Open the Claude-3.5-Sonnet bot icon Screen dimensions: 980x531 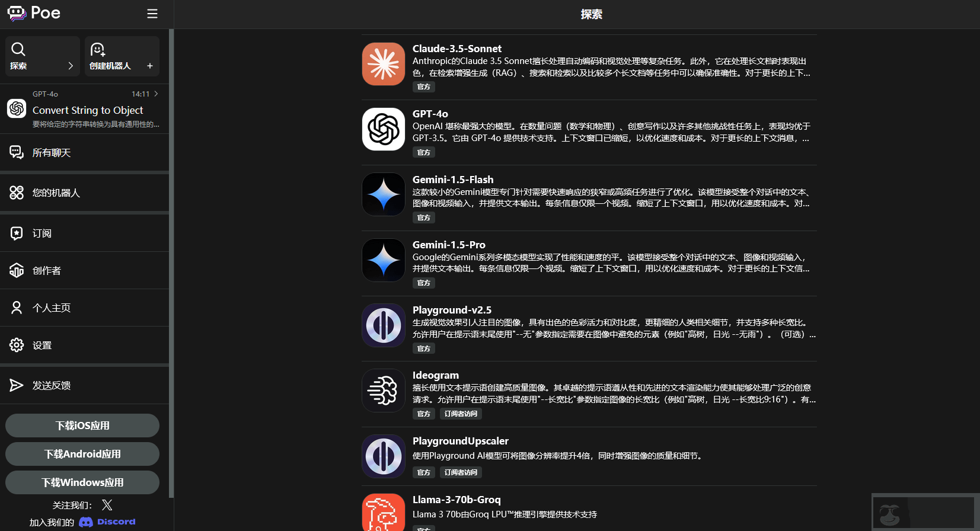(x=384, y=64)
